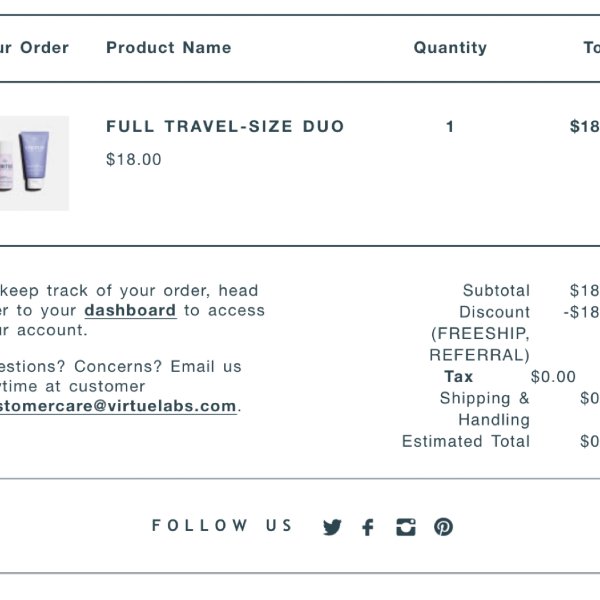Image resolution: width=600 pixels, height=600 pixels.
Task: Email customercare@virtuelabs.com link
Action: point(118,406)
